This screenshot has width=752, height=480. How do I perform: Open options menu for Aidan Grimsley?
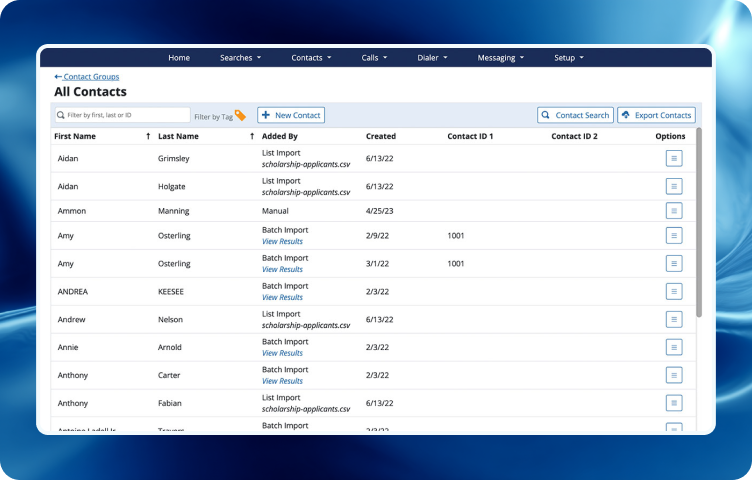(x=674, y=158)
